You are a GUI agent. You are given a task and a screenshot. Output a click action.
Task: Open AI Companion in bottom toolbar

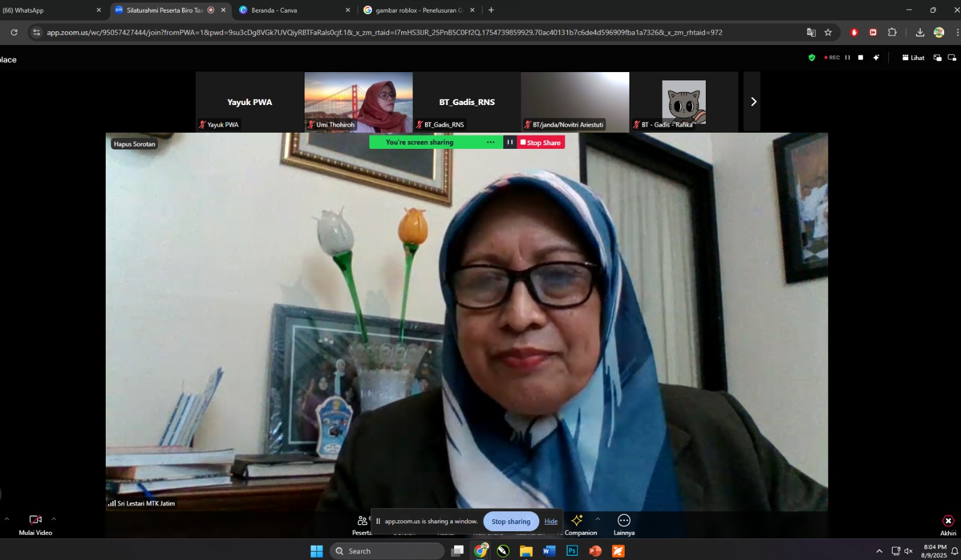pyautogui.click(x=577, y=521)
